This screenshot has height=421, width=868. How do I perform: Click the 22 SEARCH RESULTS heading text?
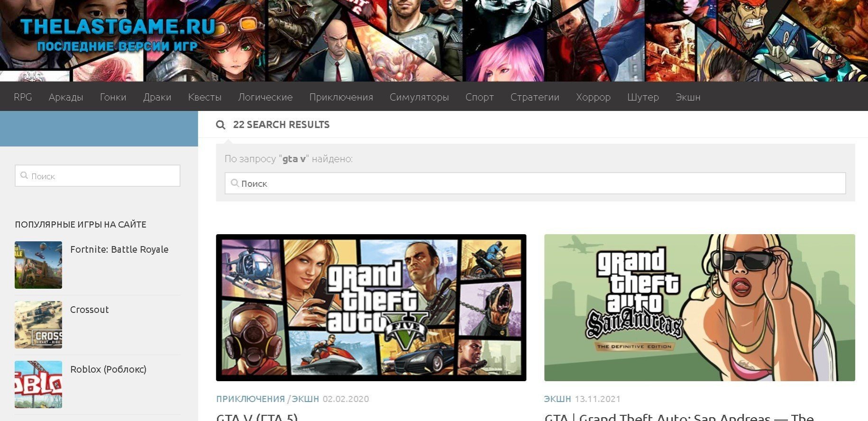click(281, 125)
